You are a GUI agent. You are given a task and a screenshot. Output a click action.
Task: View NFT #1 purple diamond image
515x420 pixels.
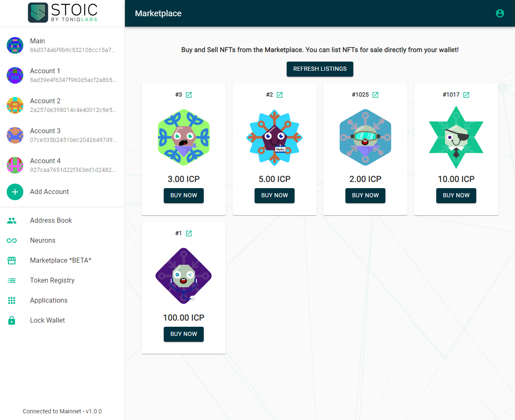[x=184, y=276]
